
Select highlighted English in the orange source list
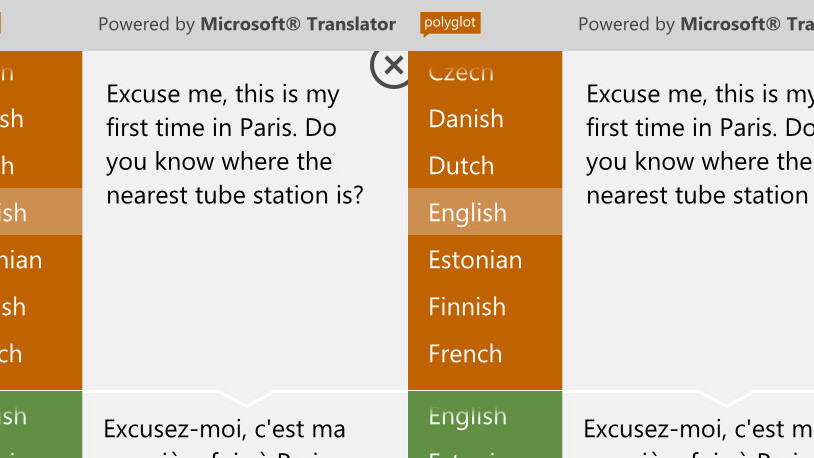pyautogui.click(x=467, y=213)
